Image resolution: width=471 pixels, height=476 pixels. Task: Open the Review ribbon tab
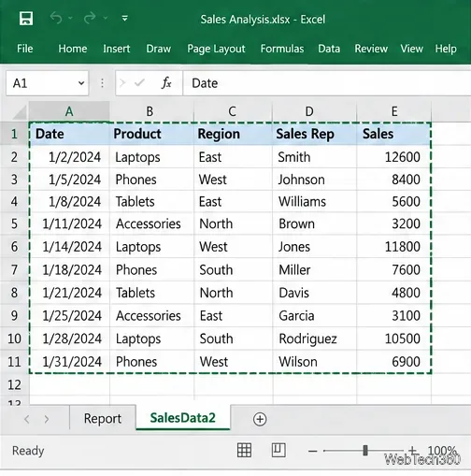tap(371, 49)
